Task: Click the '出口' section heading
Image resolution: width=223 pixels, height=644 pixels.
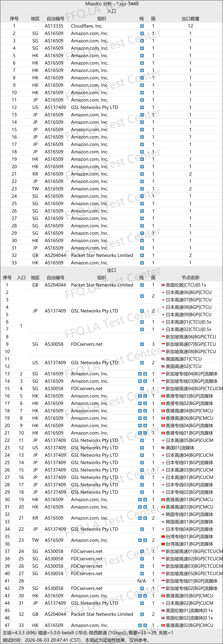Action: (x=112, y=270)
